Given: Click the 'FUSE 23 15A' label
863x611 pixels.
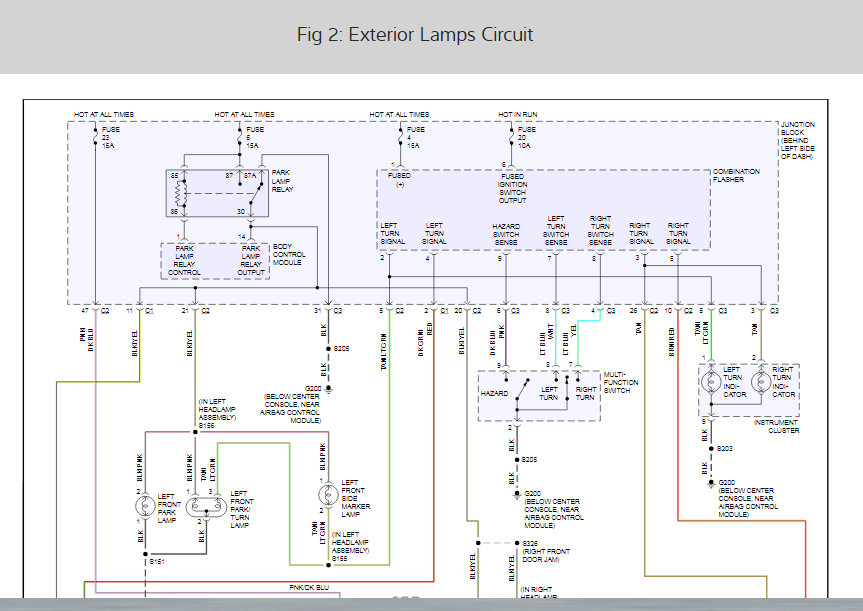Looking at the screenshot, I should coord(111,138).
